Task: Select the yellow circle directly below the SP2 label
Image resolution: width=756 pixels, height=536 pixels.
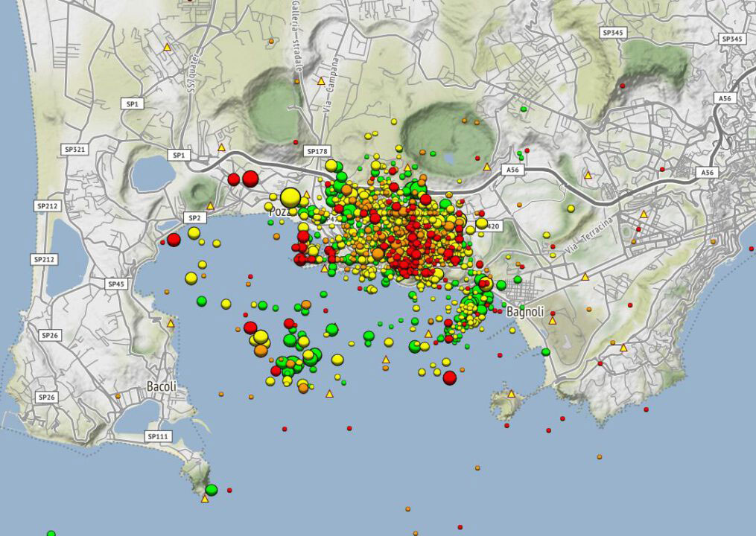Action: tap(194, 233)
